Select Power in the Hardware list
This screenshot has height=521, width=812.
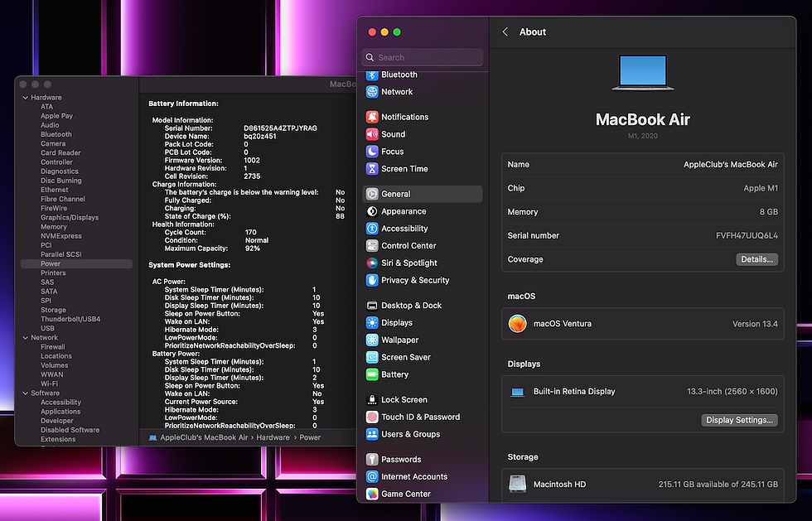click(x=76, y=263)
